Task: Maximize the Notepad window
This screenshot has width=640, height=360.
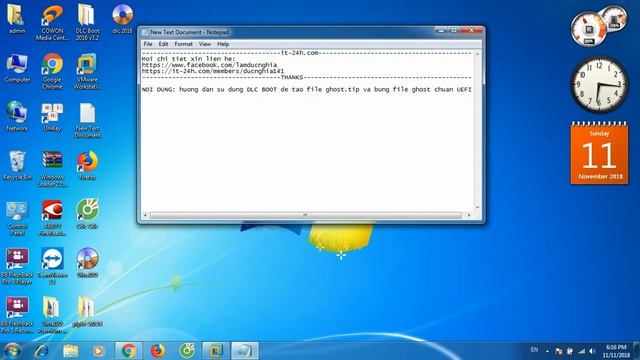Action: (x=453, y=31)
